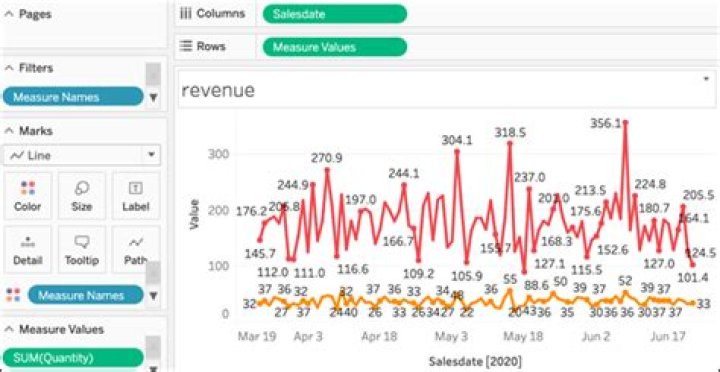The height and width of the screenshot is (372, 720).
Task: Click the Marks card scroll down arrow
Action: click(154, 295)
